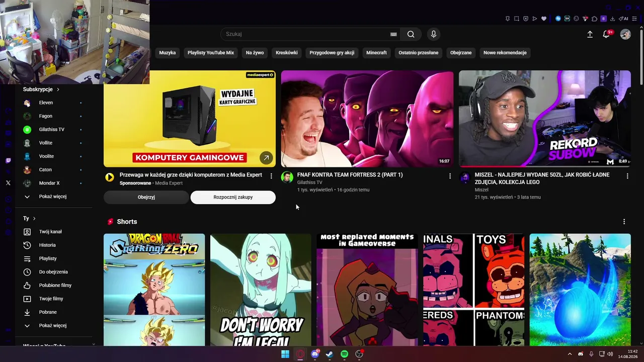Open the Opera AI assistant button
The width and height of the screenshot is (644, 362).
[623, 19]
